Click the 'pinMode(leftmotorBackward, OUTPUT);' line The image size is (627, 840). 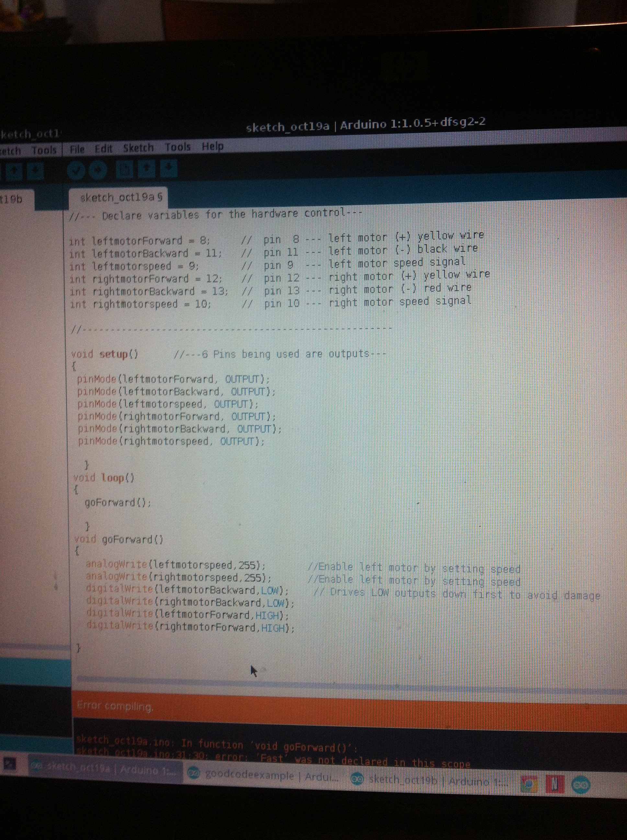(176, 391)
